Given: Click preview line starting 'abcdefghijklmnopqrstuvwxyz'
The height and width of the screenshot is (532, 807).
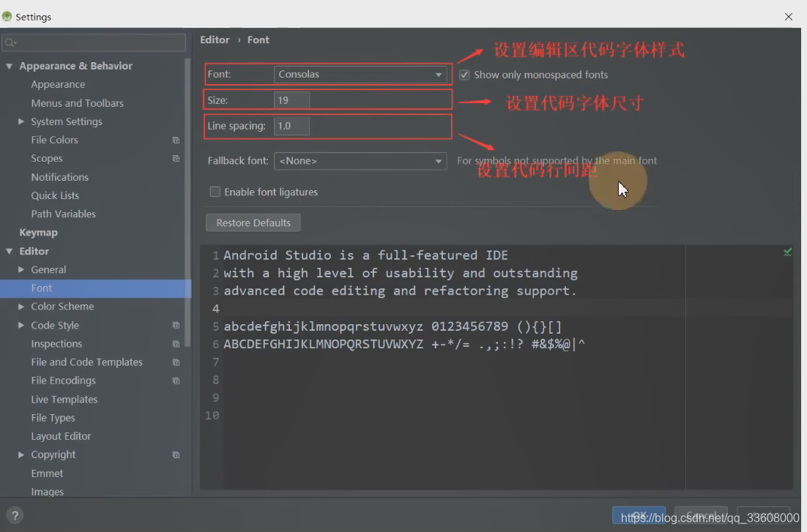Looking at the screenshot, I should click(x=393, y=326).
